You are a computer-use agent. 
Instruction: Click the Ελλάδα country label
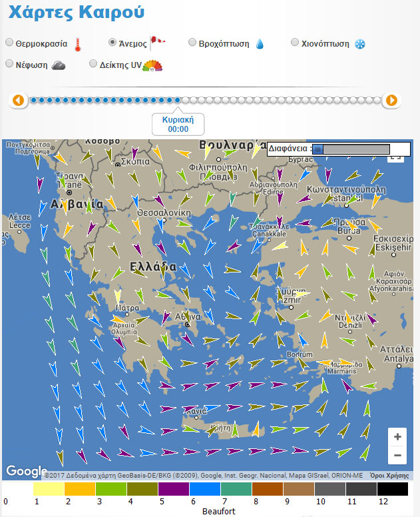[153, 266]
